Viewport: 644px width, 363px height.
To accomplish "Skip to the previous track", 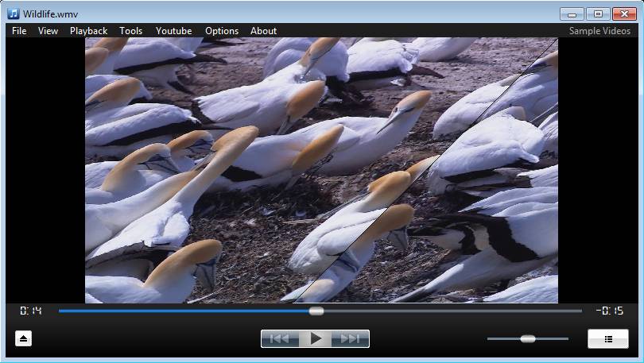I will [280, 339].
